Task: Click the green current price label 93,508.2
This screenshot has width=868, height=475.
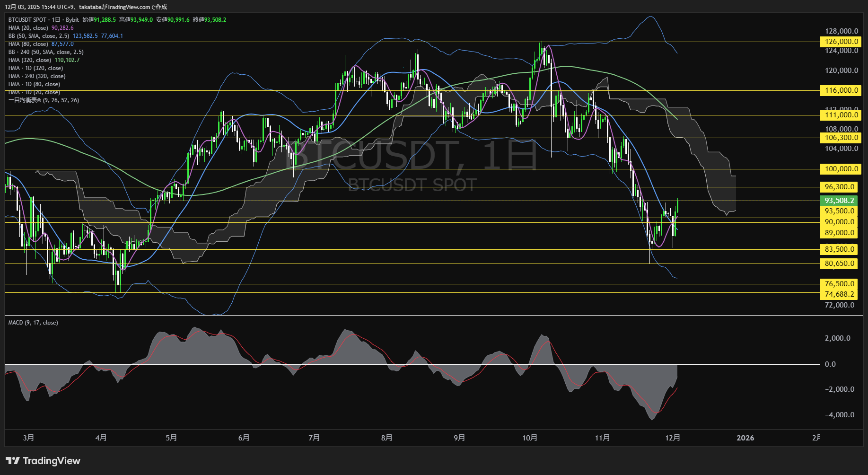Action: (839, 201)
